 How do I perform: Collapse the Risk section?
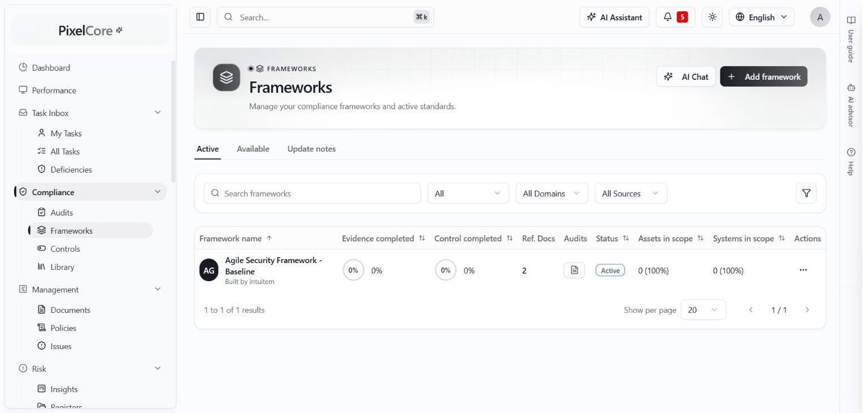pos(158,368)
